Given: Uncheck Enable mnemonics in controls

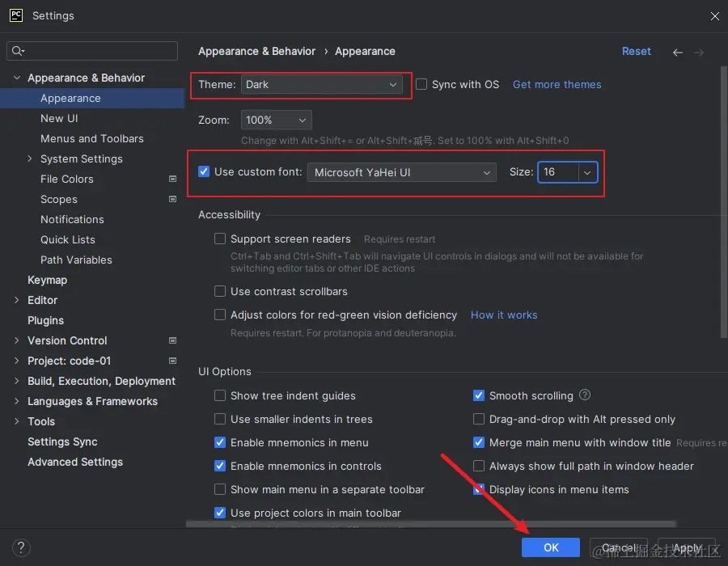Looking at the screenshot, I should 219,466.
